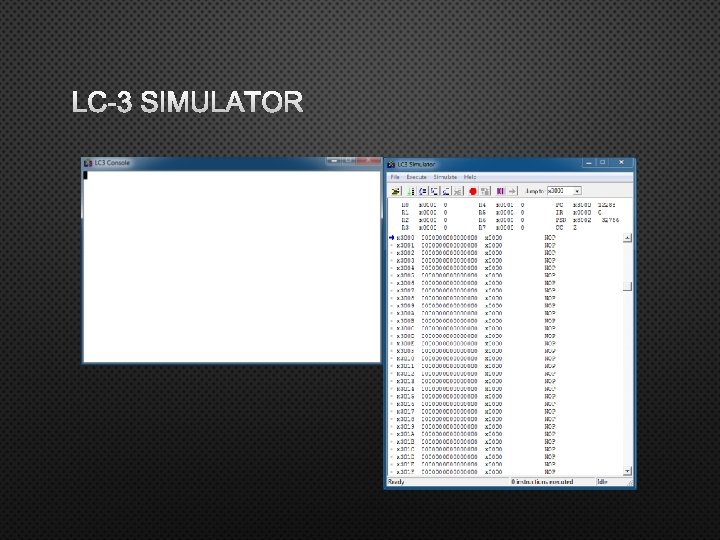Maximize the LC3 Simulator window

[x=602, y=163]
